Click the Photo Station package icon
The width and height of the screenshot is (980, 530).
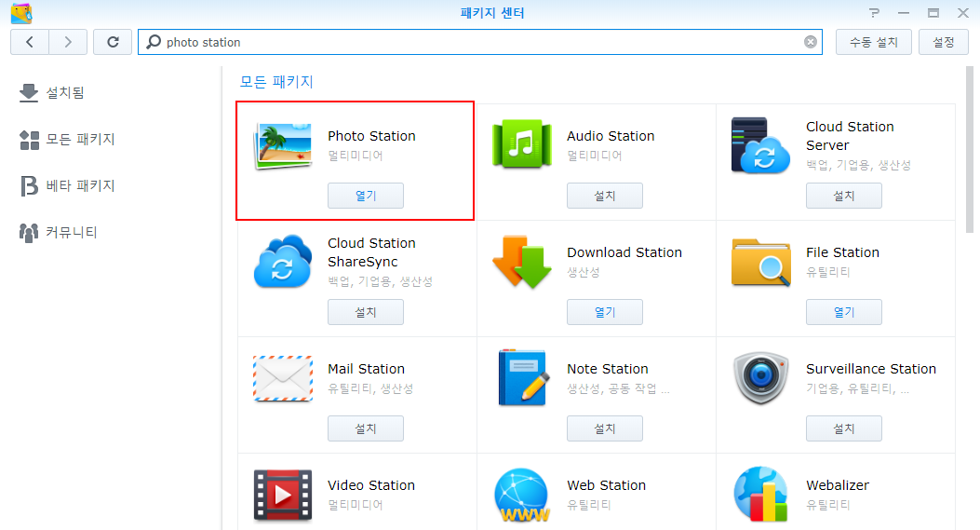283,146
